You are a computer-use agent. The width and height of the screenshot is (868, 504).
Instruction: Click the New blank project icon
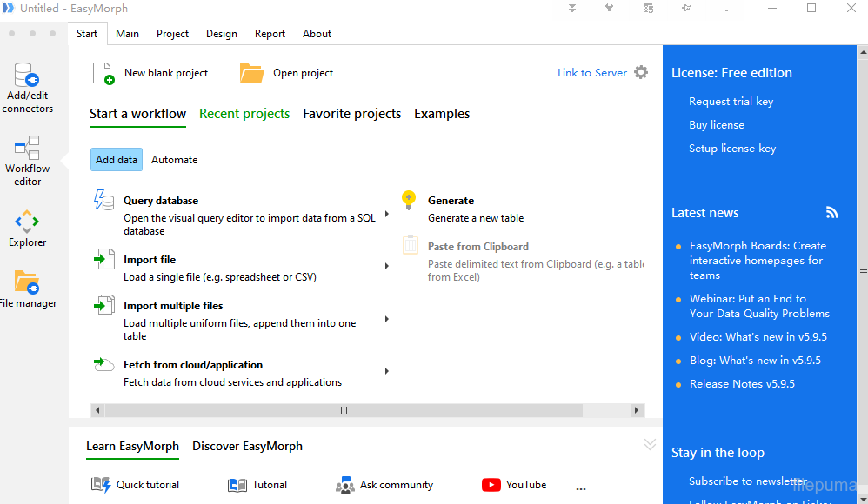click(x=103, y=74)
